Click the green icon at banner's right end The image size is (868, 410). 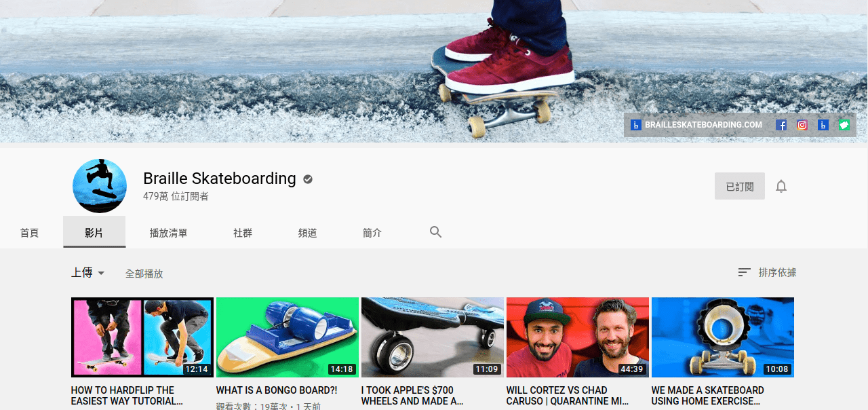coord(844,125)
